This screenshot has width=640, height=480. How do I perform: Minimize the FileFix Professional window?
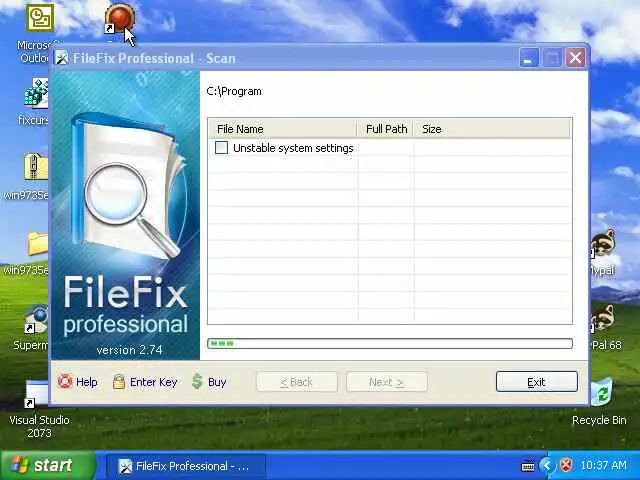[x=529, y=58]
